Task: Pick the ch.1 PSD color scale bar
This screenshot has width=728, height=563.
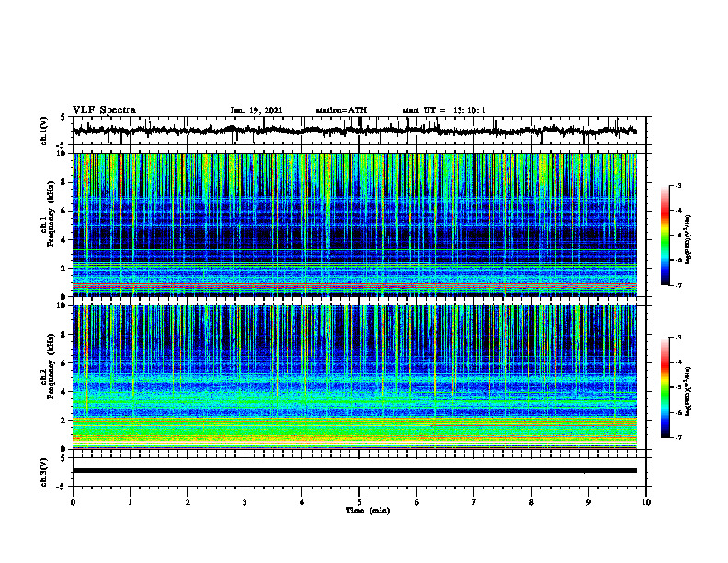Action: (665, 236)
